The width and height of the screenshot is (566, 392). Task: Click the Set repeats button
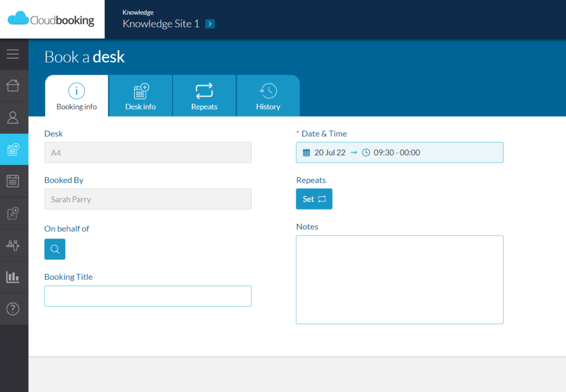coord(314,199)
